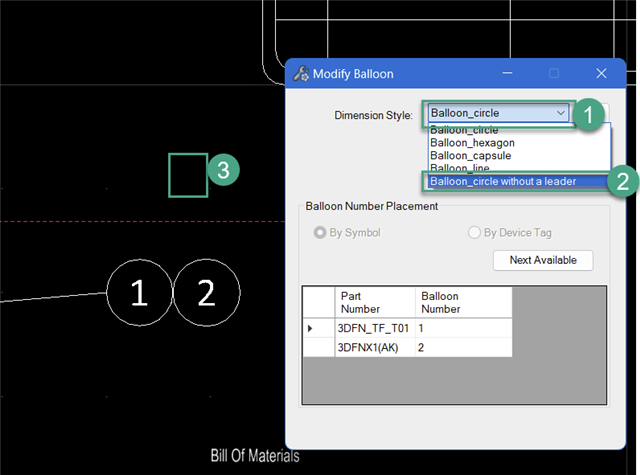Select white balloon circle 1 in the drawing
640x475 pixels.
pos(139,292)
